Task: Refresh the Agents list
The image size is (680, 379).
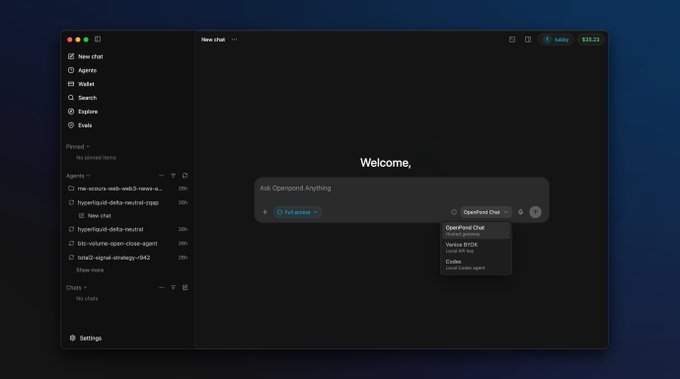Action: (x=185, y=176)
